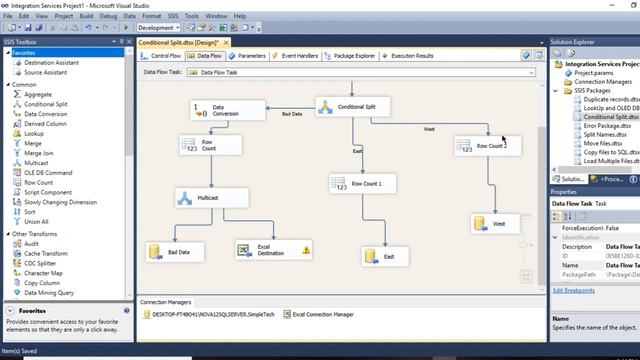
Task: Collapse the Favorites toolbox group
Action: (x=8, y=53)
